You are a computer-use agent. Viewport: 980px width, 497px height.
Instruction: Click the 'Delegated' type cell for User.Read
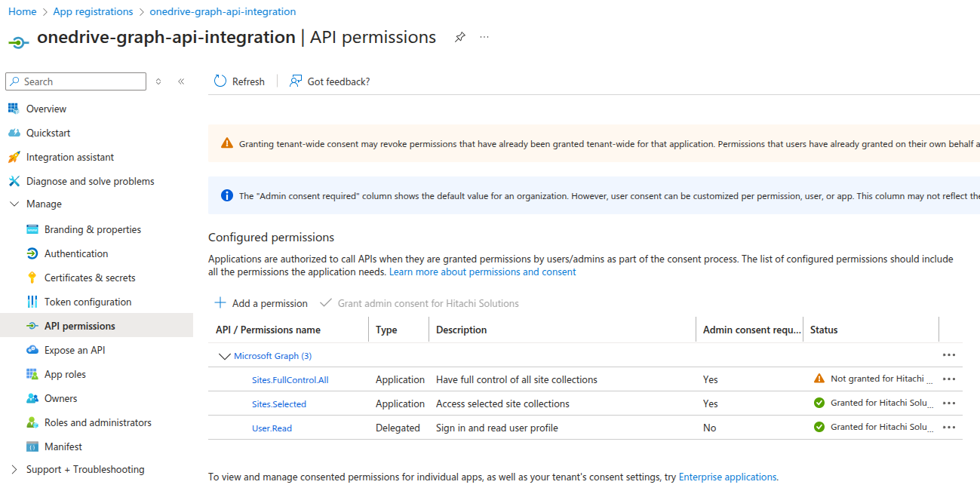(398, 428)
